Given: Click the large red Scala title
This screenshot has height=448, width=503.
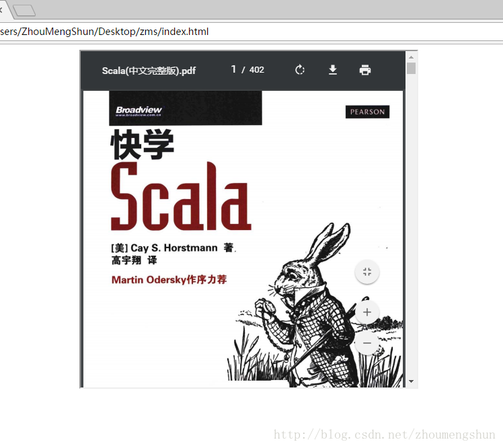Looking at the screenshot, I should point(181,196).
